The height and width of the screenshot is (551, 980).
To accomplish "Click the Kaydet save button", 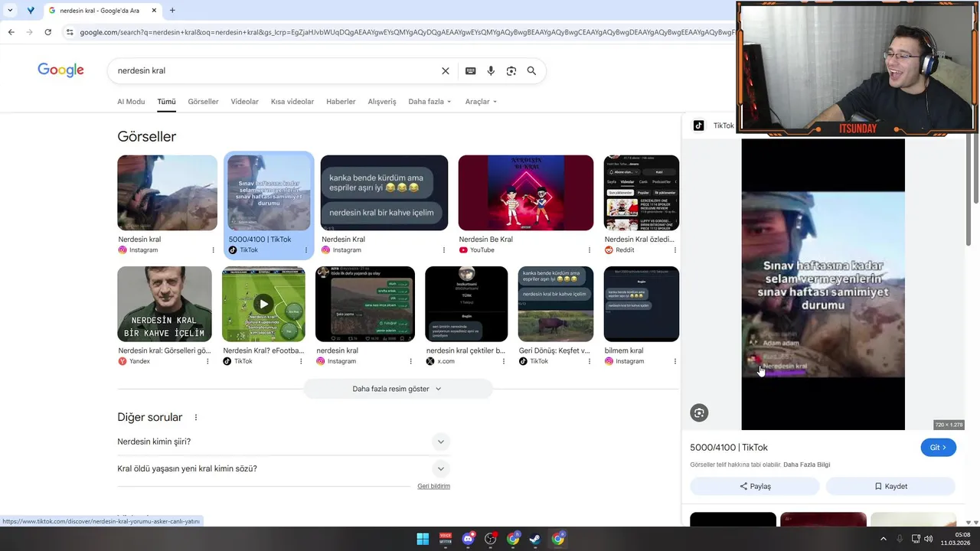I will click(890, 487).
